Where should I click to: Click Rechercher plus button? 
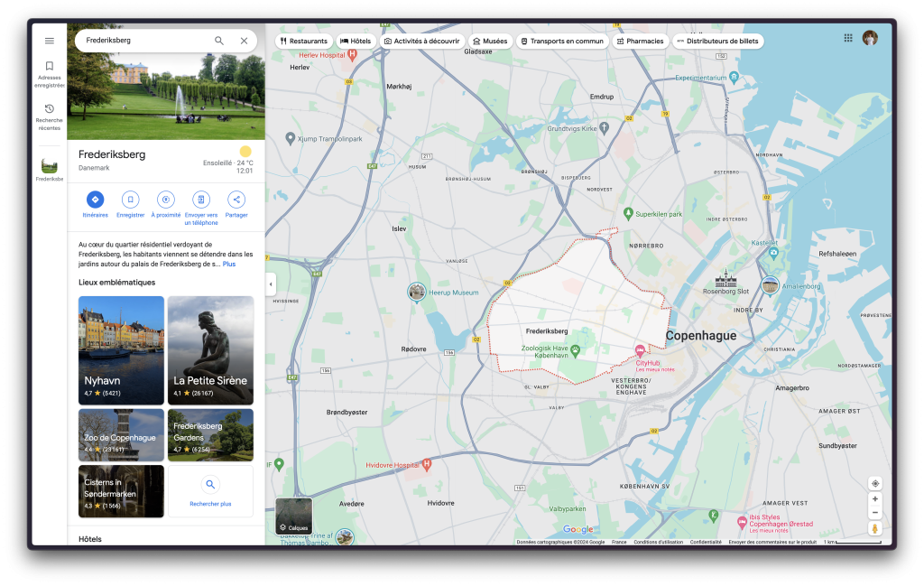210,491
